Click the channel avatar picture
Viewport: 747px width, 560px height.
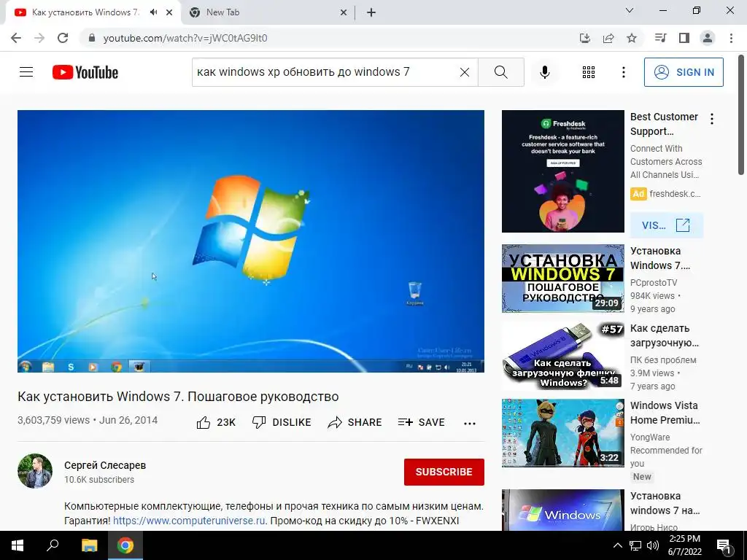[x=35, y=471]
